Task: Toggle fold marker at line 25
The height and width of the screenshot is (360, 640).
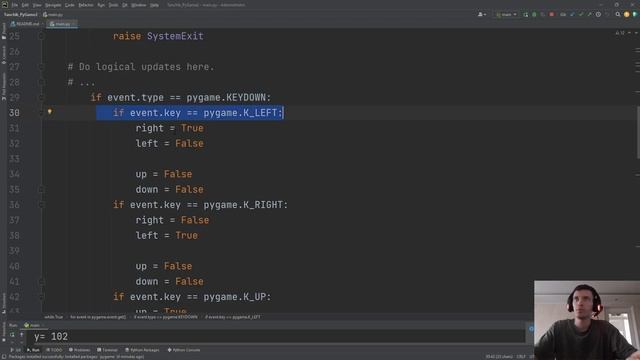Action: (41, 36)
